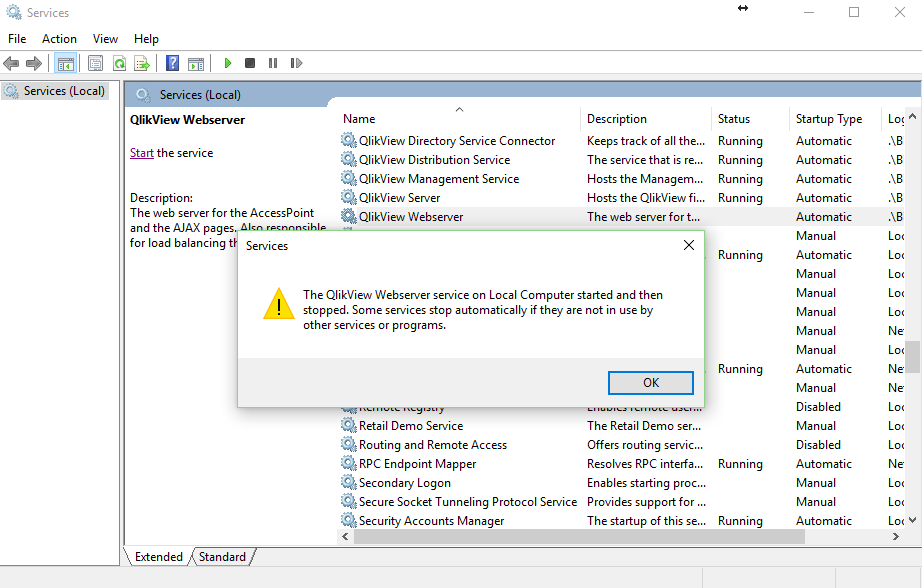Click 'The web server for t...' description cell
922x588 pixels.
pyautogui.click(x=643, y=216)
